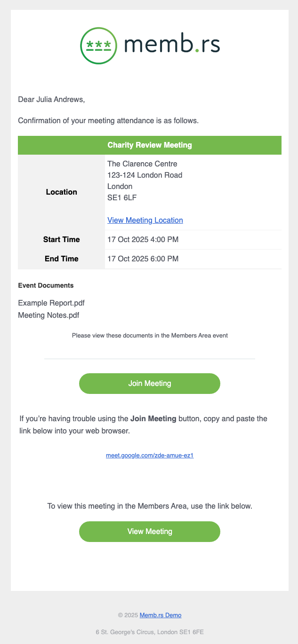Click the green circular memb.rs logo icon

point(99,45)
